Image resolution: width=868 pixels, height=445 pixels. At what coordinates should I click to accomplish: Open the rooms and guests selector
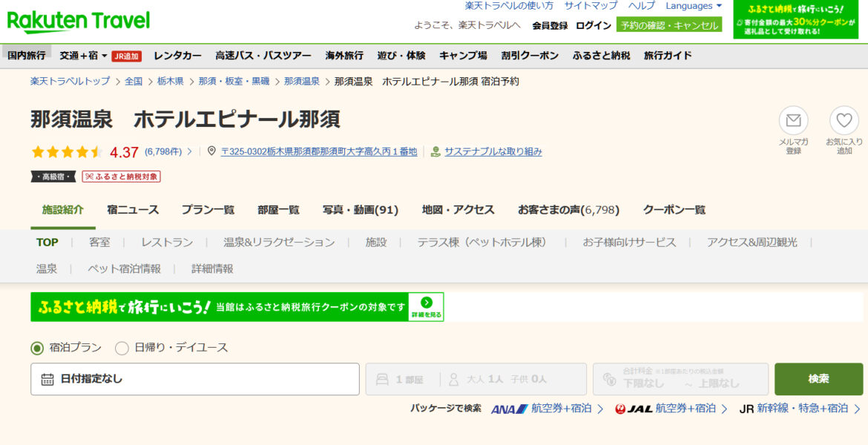476,379
